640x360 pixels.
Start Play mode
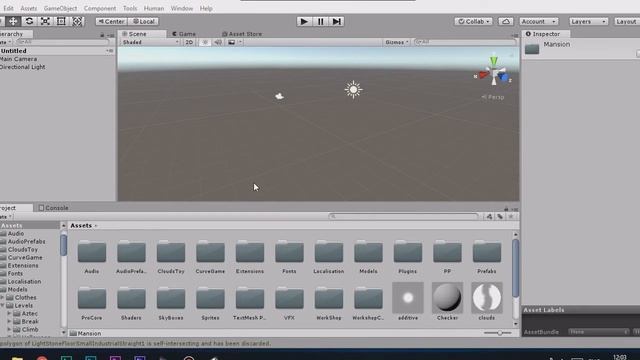coord(304,21)
